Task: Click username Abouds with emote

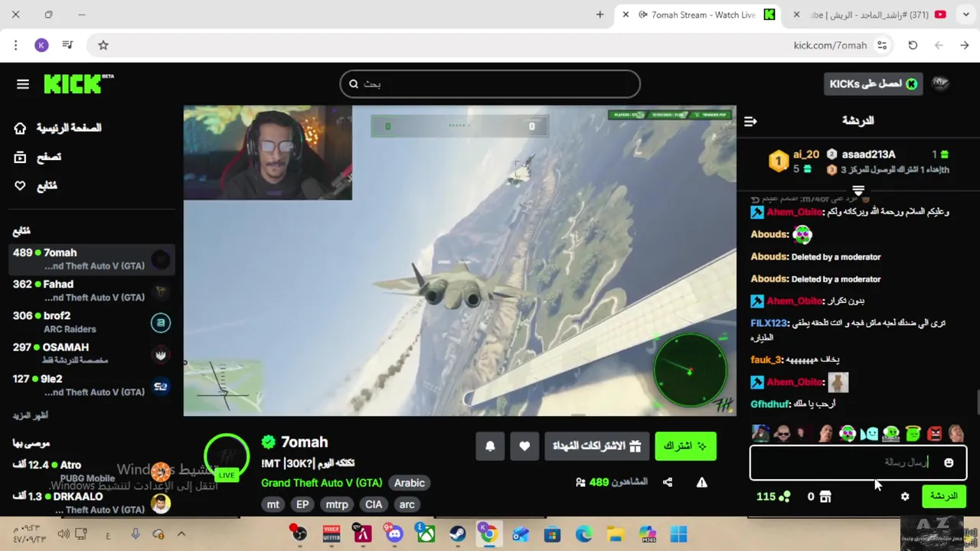Action: pos(769,234)
